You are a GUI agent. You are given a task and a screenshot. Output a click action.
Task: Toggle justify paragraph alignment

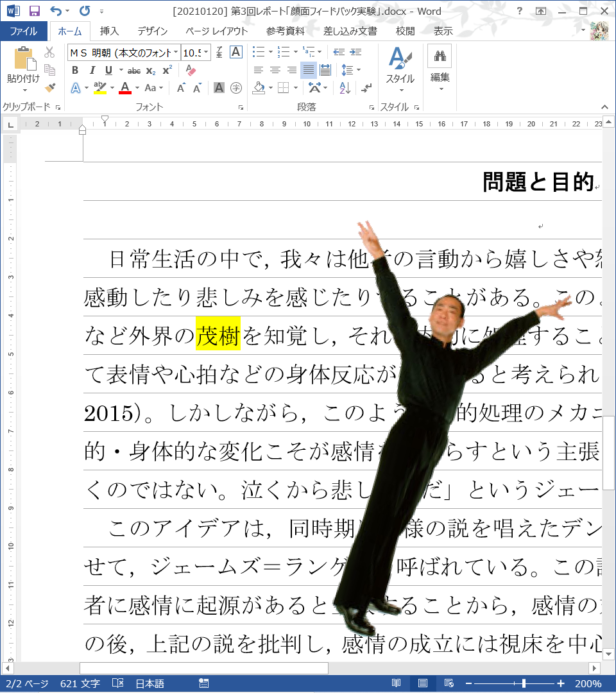pos(309,70)
